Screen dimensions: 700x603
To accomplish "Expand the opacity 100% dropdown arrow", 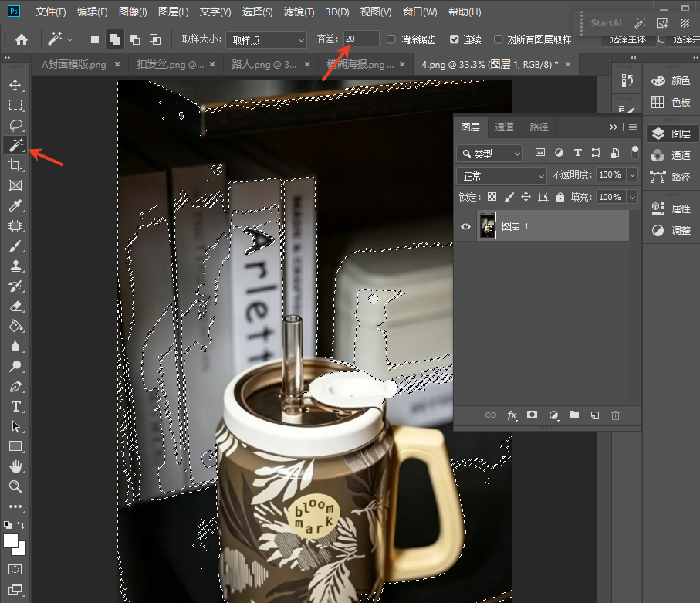I will click(x=632, y=174).
